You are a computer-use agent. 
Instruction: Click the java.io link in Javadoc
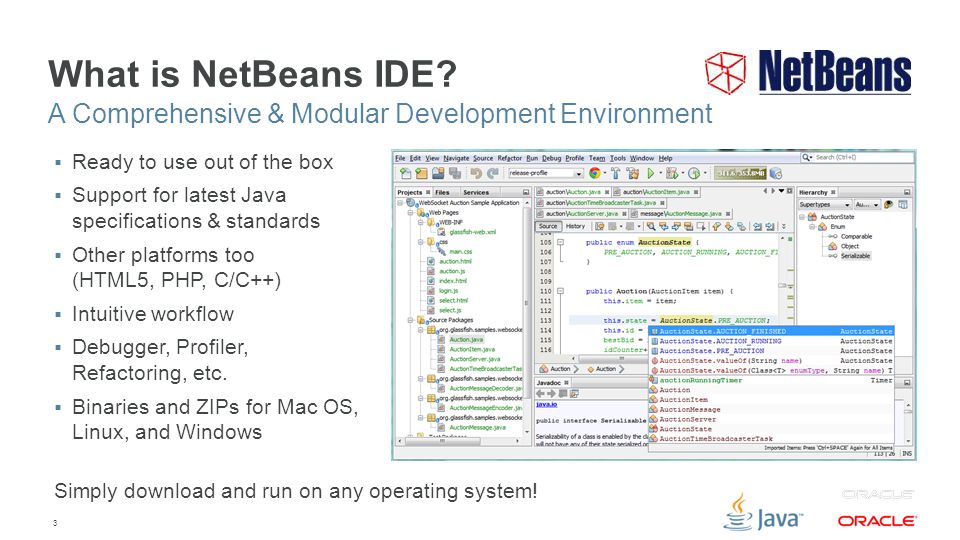pos(547,405)
